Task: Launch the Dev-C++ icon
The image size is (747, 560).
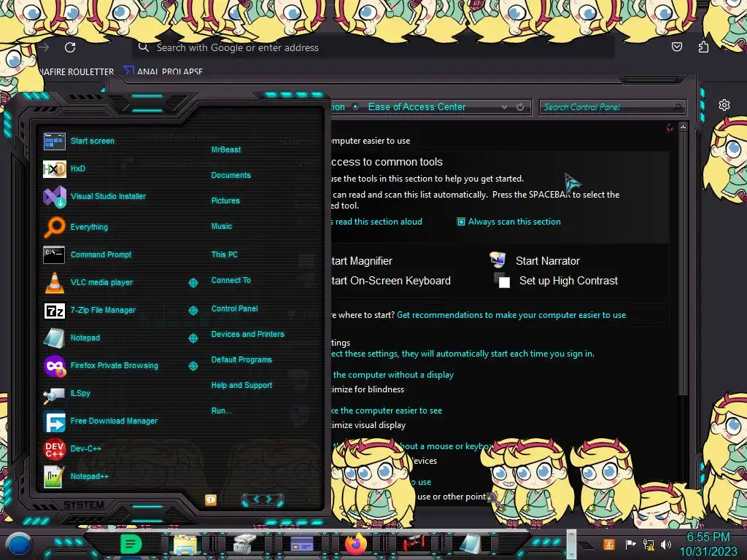Action: (54, 449)
